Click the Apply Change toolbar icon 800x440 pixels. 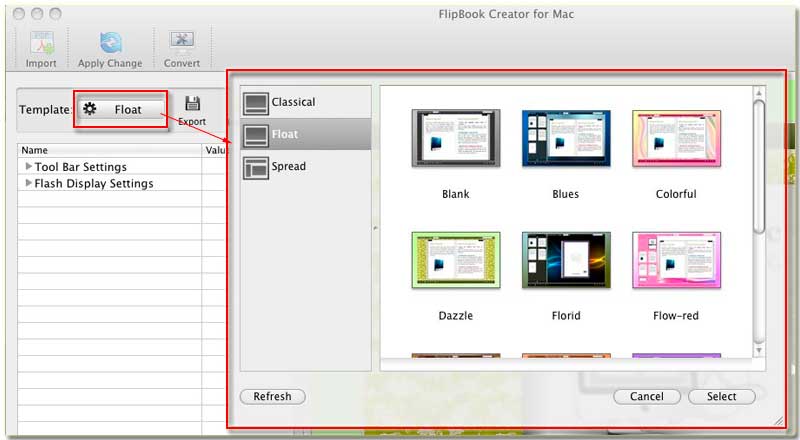coord(110,43)
